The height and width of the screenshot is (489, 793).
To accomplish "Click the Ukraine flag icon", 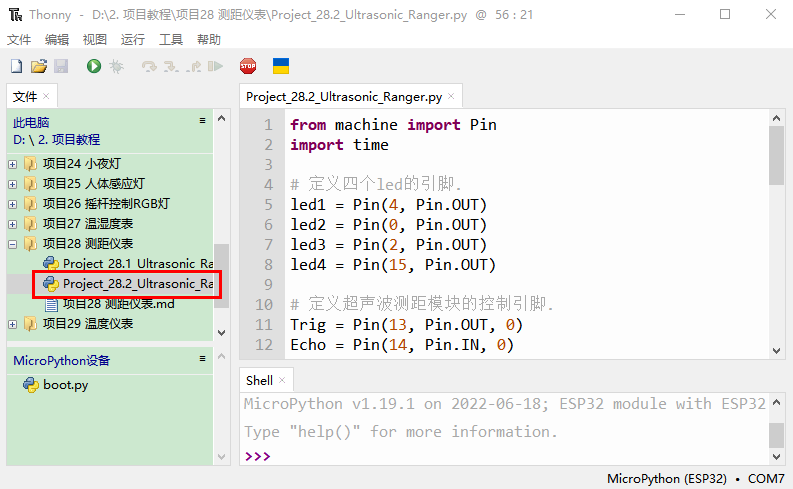I will (282, 66).
